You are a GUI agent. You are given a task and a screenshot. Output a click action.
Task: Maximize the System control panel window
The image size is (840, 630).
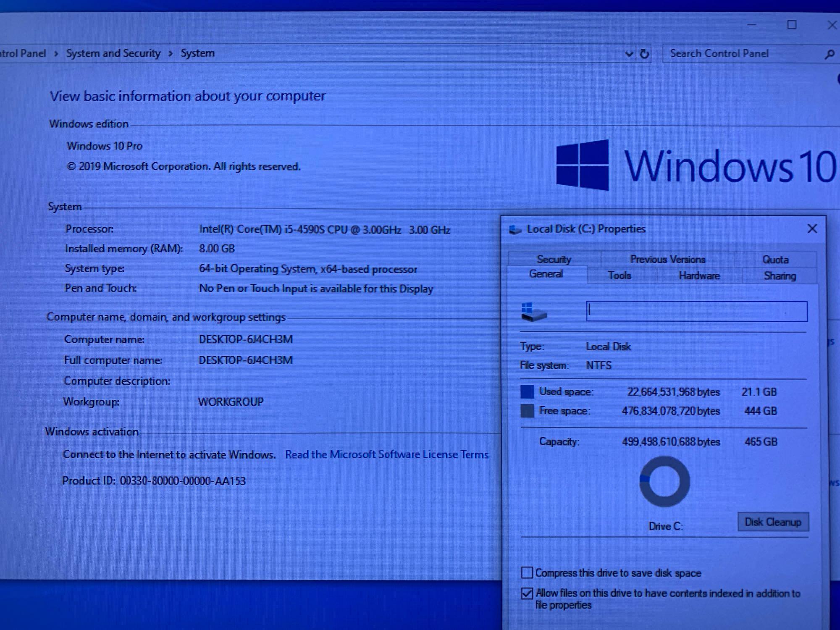tap(792, 25)
